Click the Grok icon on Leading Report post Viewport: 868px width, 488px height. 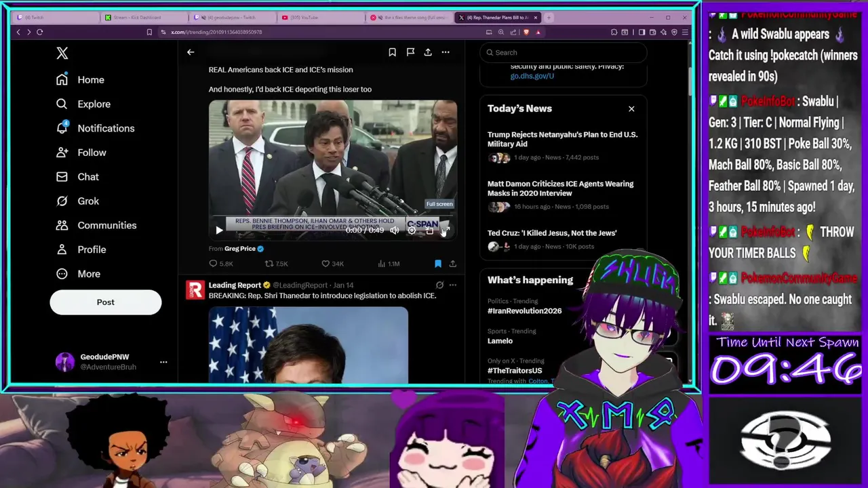tap(439, 285)
